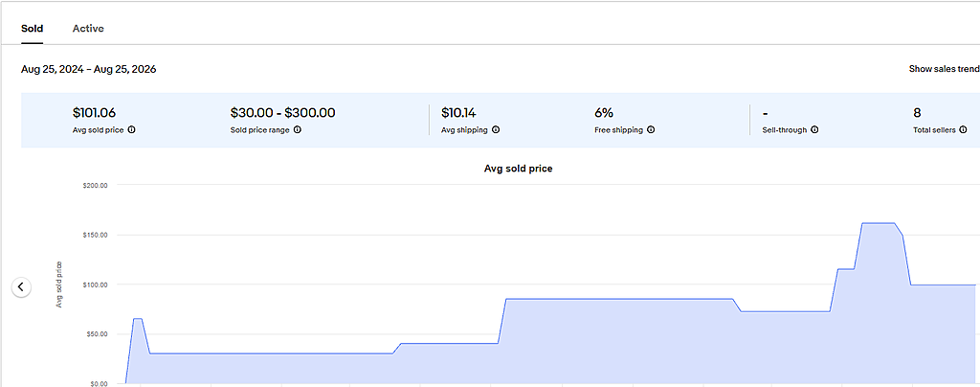Click info icon next to Total sellers
The image size is (980, 387).
tap(963, 130)
